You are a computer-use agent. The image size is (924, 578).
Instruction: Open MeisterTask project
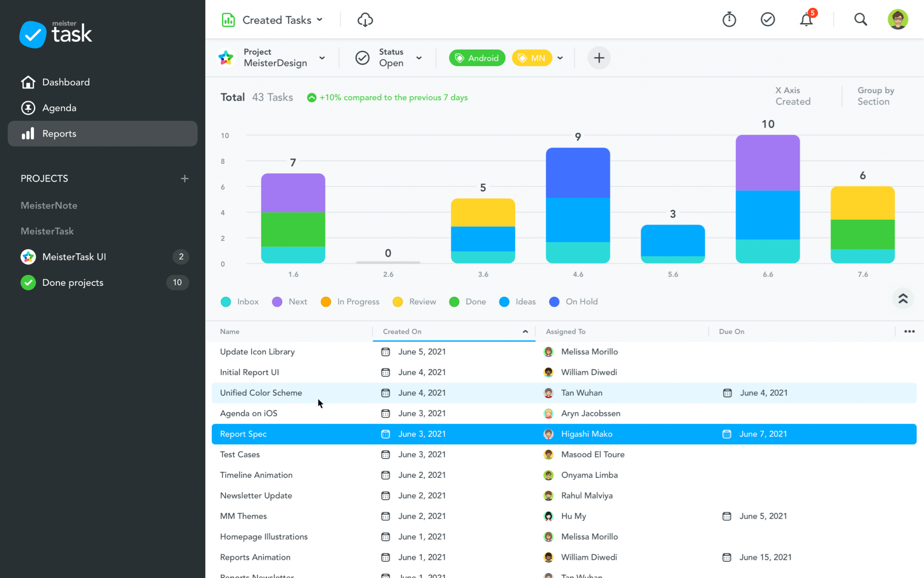[x=47, y=231]
